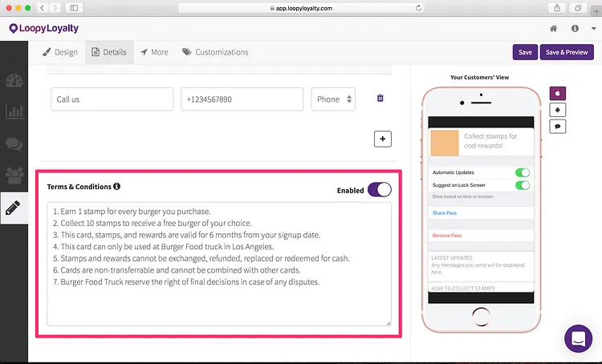Viewport: 602px width, 364px height.
Task: Go forward in Safari browser
Action: pos(55,8)
